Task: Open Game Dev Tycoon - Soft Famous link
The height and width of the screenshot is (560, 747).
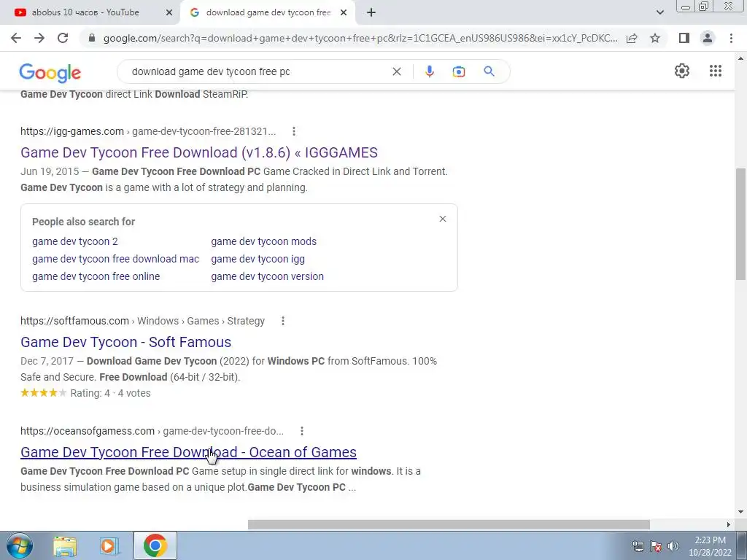Action: (125, 342)
